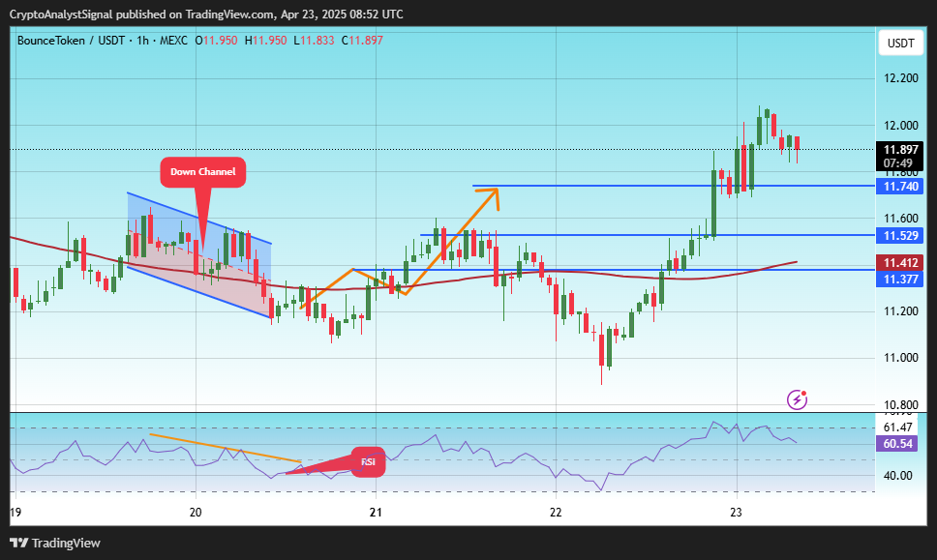Click date label 22 on time axis
This screenshot has height=560, width=937.
(x=556, y=513)
